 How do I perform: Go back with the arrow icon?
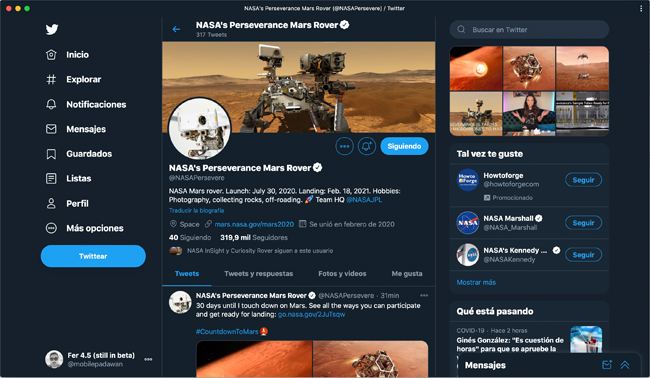pos(176,29)
